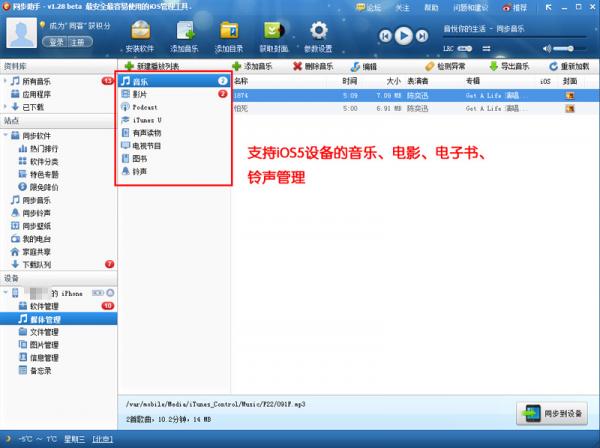Open 文件管理 file management
600x448 pixels.
[x=38, y=332]
